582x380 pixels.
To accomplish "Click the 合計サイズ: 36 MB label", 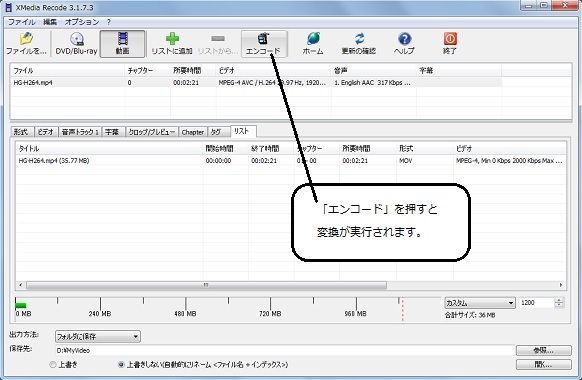I will pos(470,315).
